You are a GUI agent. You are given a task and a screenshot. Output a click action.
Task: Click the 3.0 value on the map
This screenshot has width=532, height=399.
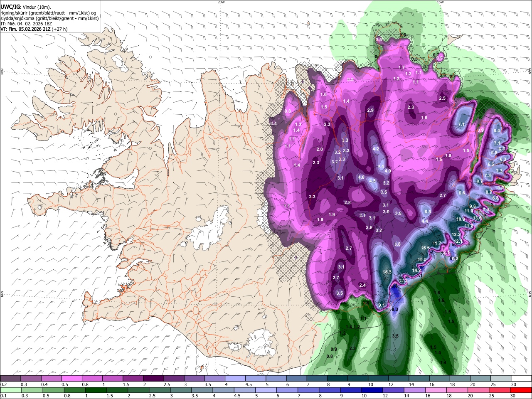point(386,212)
